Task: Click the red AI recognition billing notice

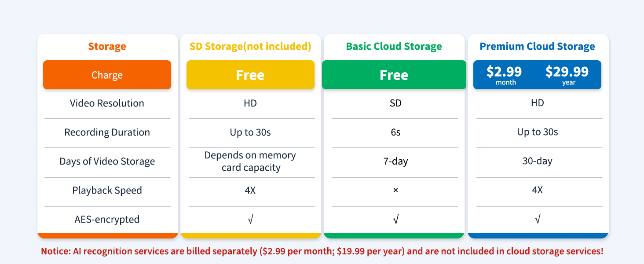Action: pos(322,251)
